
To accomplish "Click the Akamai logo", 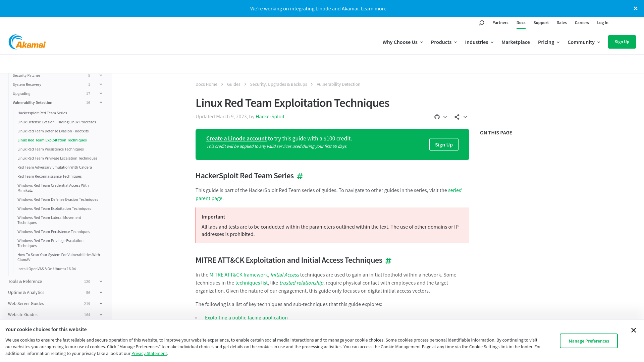I will pos(27,42).
